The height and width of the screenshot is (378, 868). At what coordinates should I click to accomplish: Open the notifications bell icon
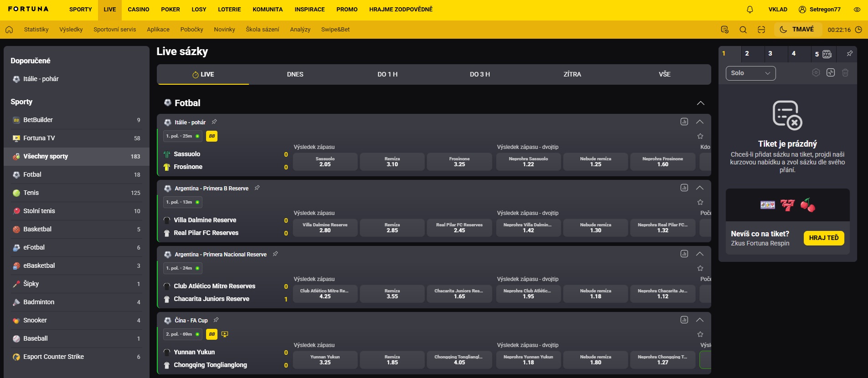point(750,9)
